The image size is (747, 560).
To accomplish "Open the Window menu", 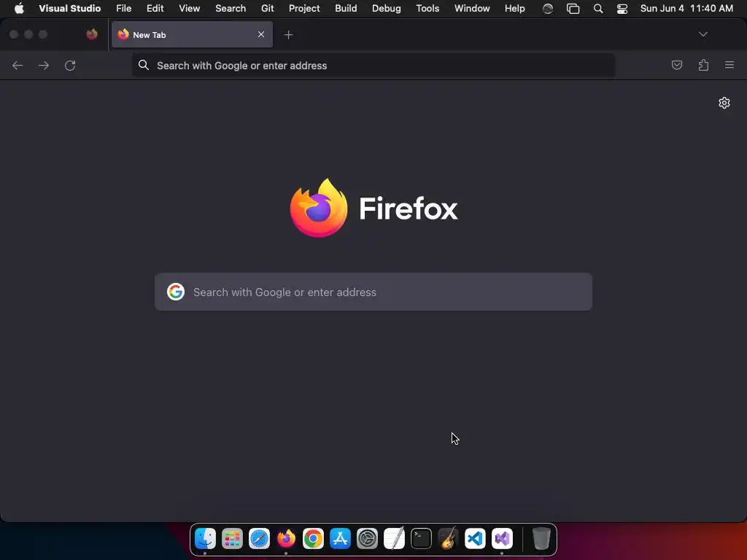I will (x=472, y=9).
